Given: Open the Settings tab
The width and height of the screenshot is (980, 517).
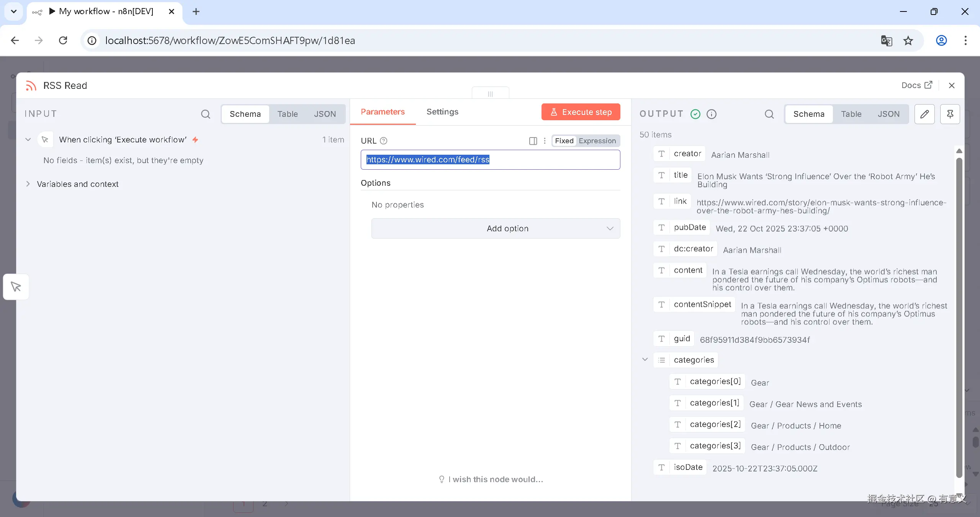Looking at the screenshot, I should [x=442, y=112].
